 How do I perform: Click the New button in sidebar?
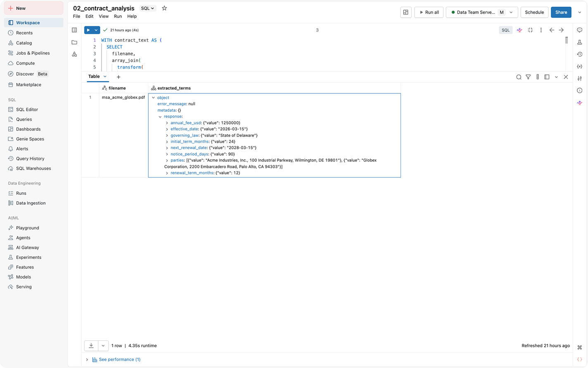[34, 8]
